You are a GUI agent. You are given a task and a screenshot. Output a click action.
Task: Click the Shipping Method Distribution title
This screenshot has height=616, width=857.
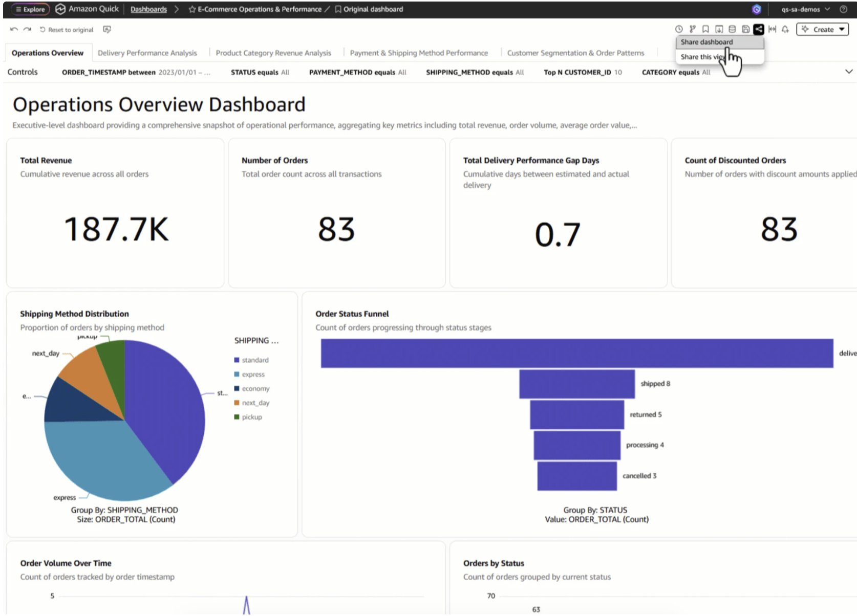74,314
